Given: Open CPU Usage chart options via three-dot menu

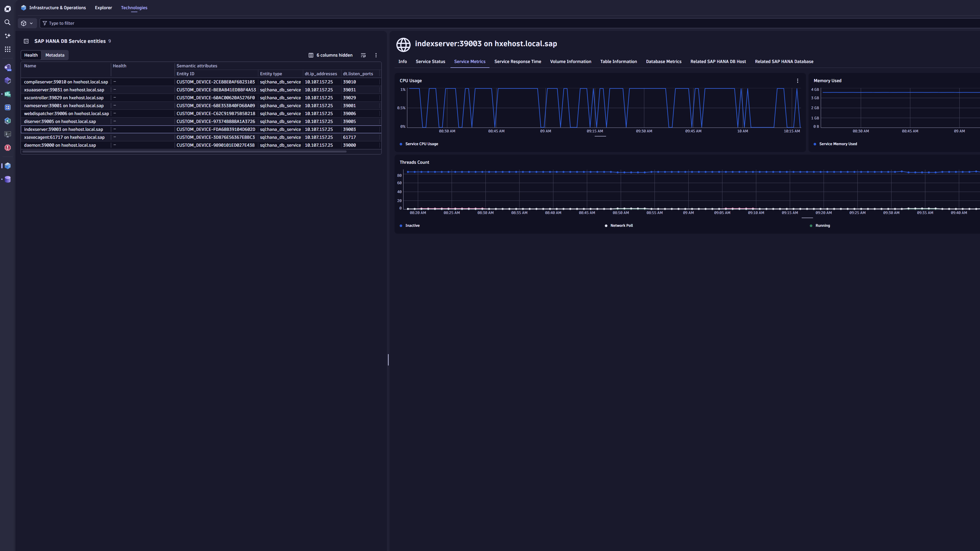Looking at the screenshot, I should point(797,81).
